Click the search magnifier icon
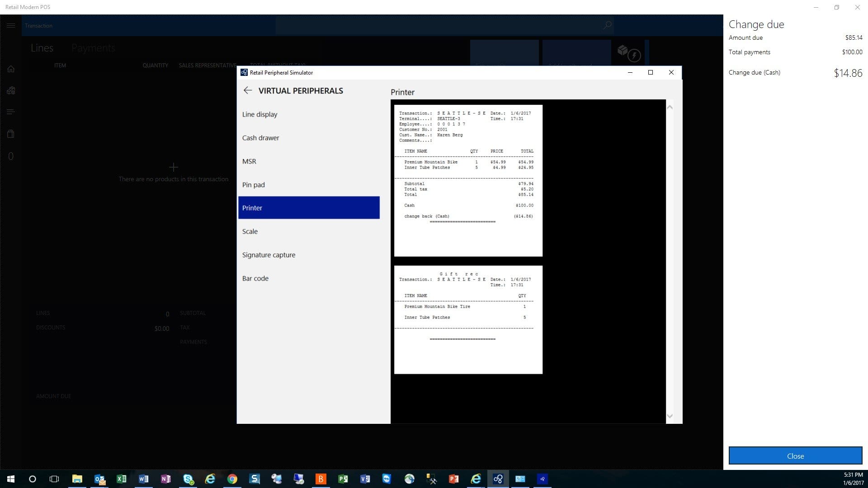868x488 pixels. click(607, 25)
